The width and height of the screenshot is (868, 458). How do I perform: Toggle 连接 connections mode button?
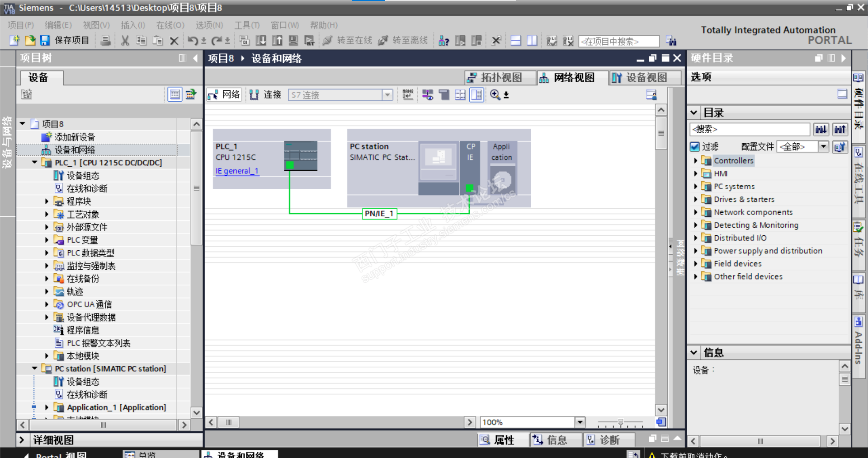pos(266,95)
